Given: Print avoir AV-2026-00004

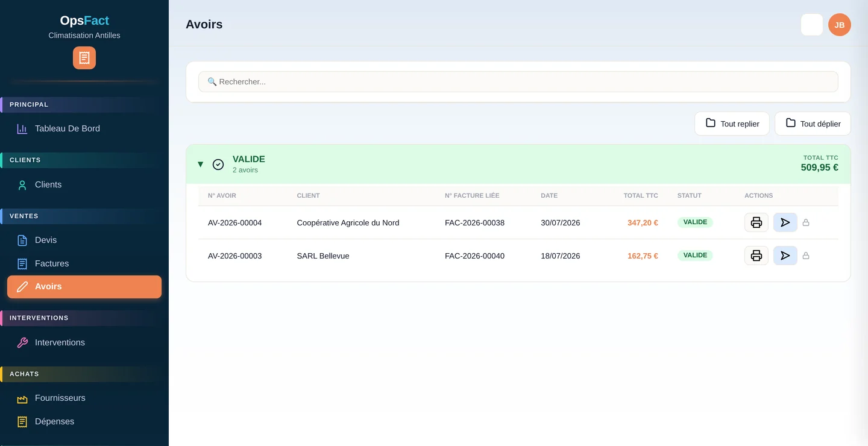Looking at the screenshot, I should coord(756,222).
